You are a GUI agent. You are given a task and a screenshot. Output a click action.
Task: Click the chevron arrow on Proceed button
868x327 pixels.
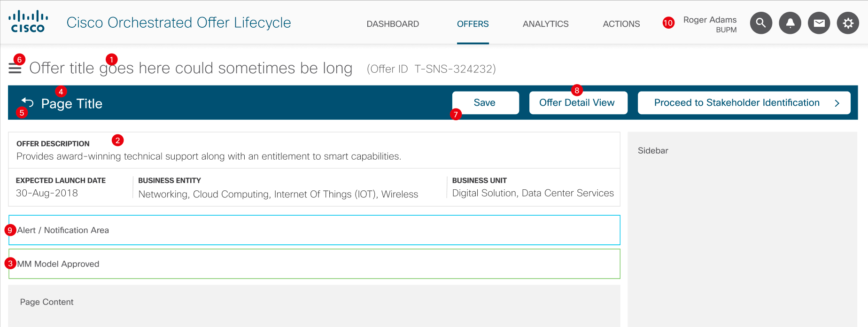click(x=837, y=103)
